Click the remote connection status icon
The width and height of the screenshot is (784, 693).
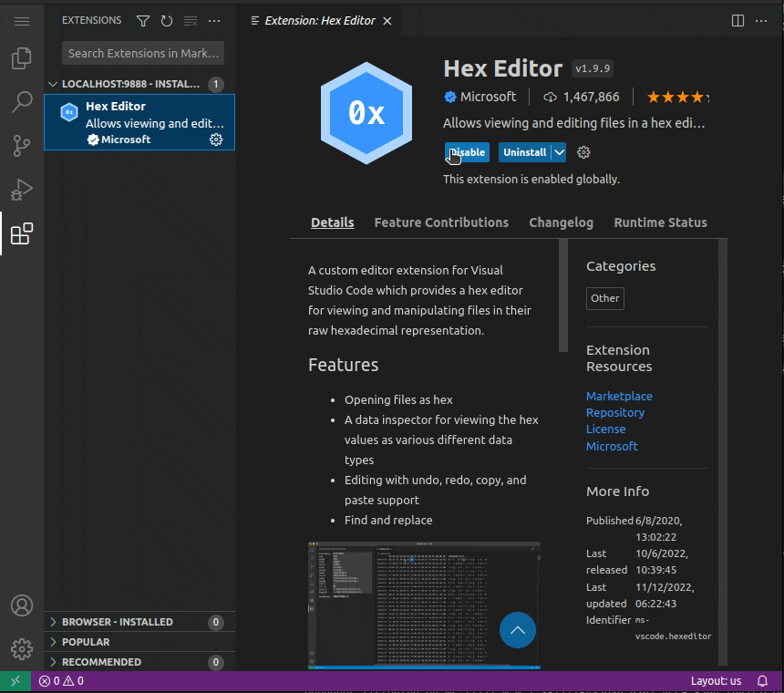click(15, 681)
